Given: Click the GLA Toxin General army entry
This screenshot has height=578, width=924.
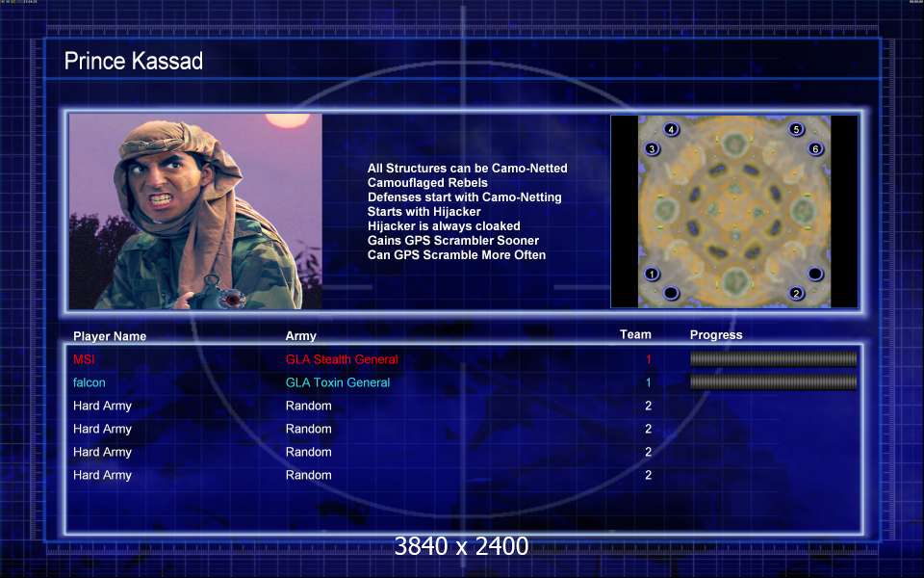Looking at the screenshot, I should [x=338, y=382].
